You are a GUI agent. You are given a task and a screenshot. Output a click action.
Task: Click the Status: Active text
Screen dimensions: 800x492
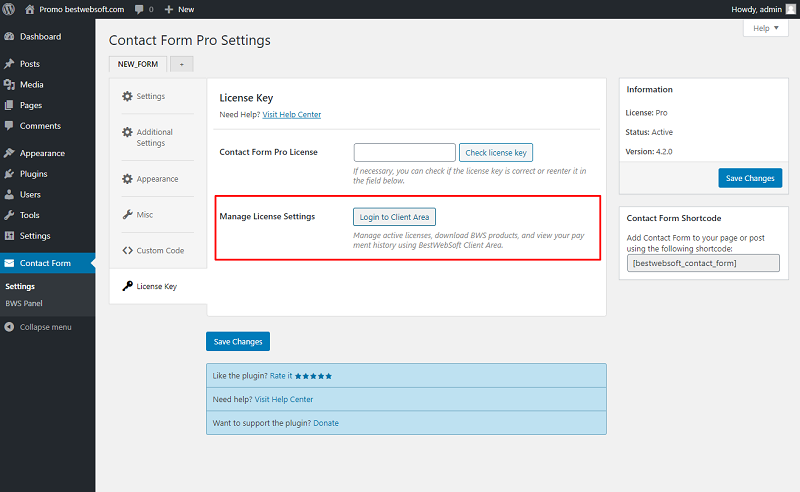(x=649, y=132)
